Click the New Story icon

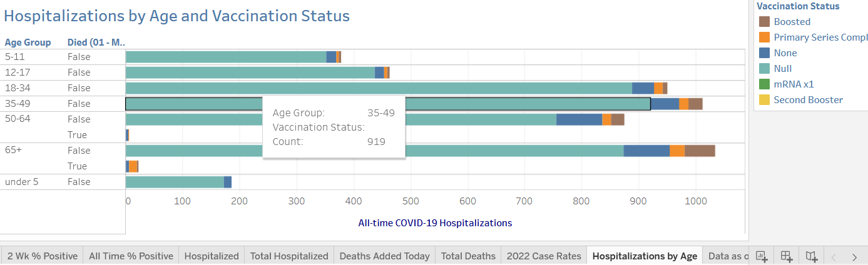(812, 256)
